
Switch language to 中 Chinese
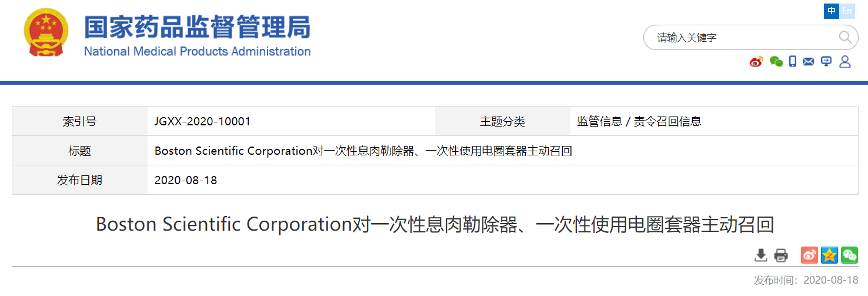(x=832, y=11)
